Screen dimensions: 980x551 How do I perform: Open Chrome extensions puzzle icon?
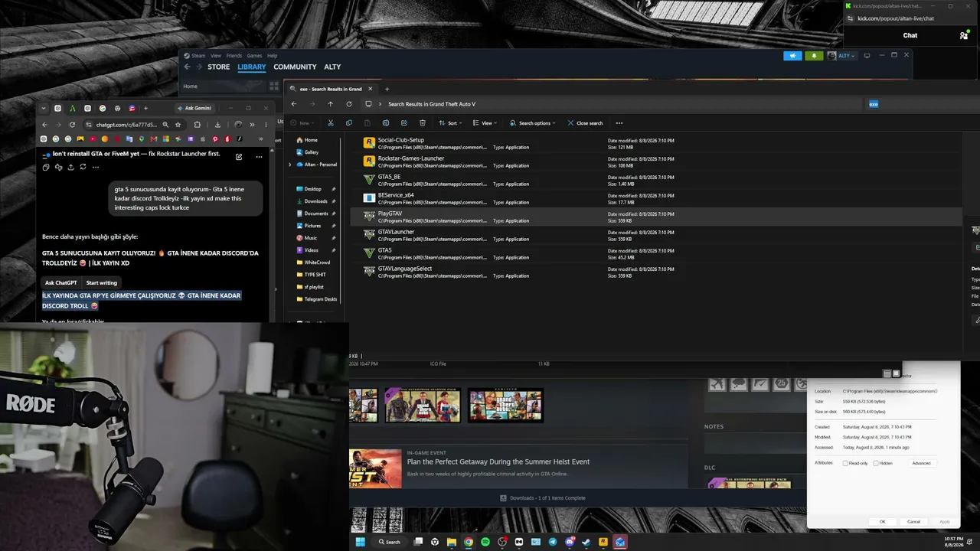click(x=198, y=125)
